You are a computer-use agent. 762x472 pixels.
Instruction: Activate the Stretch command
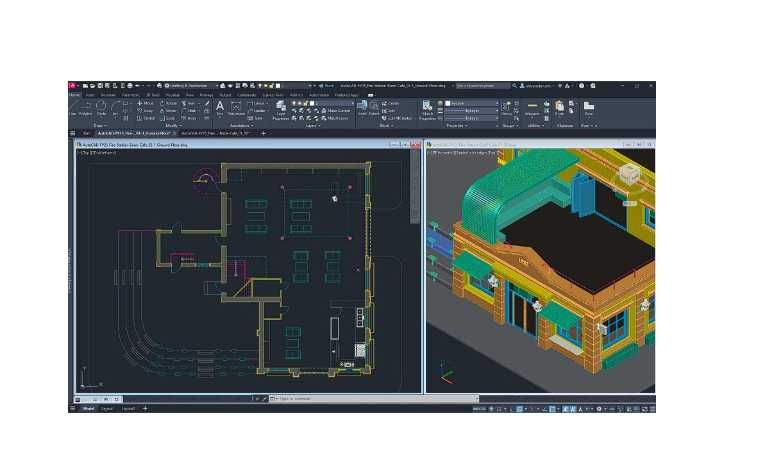point(145,118)
